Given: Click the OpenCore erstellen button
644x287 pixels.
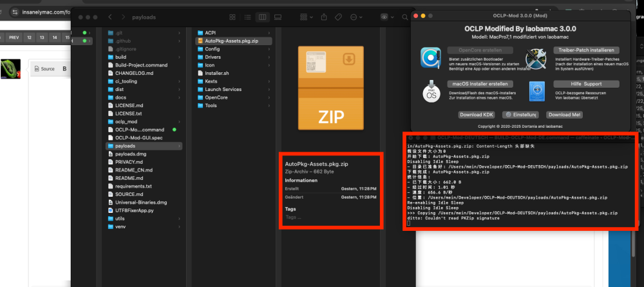Looking at the screenshot, I should click(480, 50).
